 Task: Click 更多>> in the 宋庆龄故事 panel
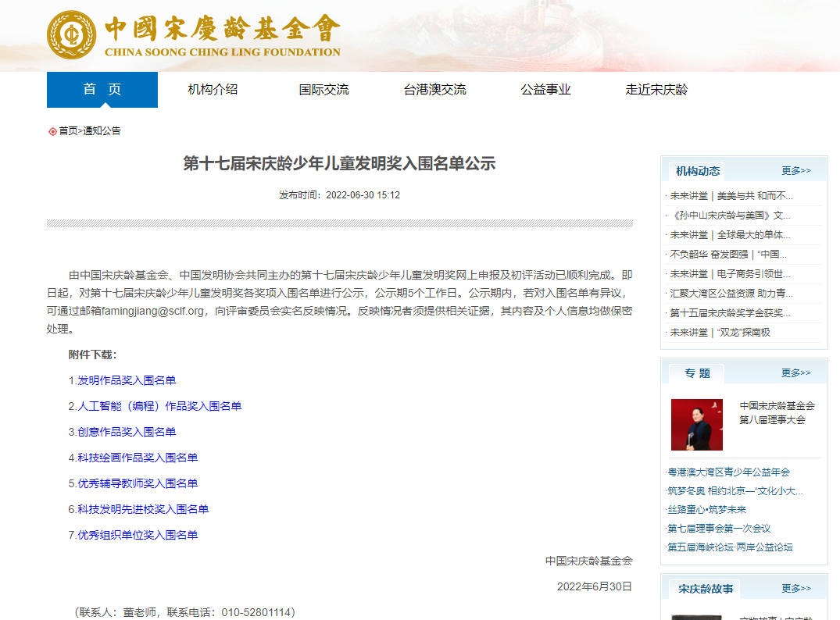pos(796,589)
